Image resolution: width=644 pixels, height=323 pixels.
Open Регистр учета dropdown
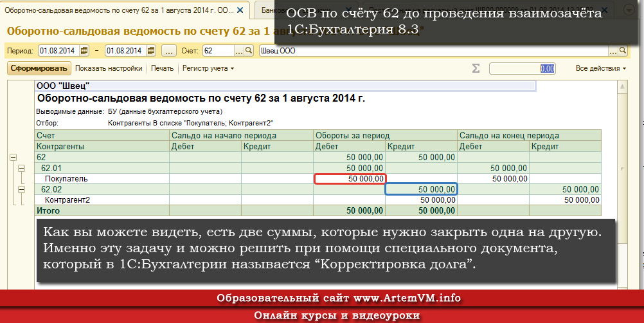click(x=208, y=68)
